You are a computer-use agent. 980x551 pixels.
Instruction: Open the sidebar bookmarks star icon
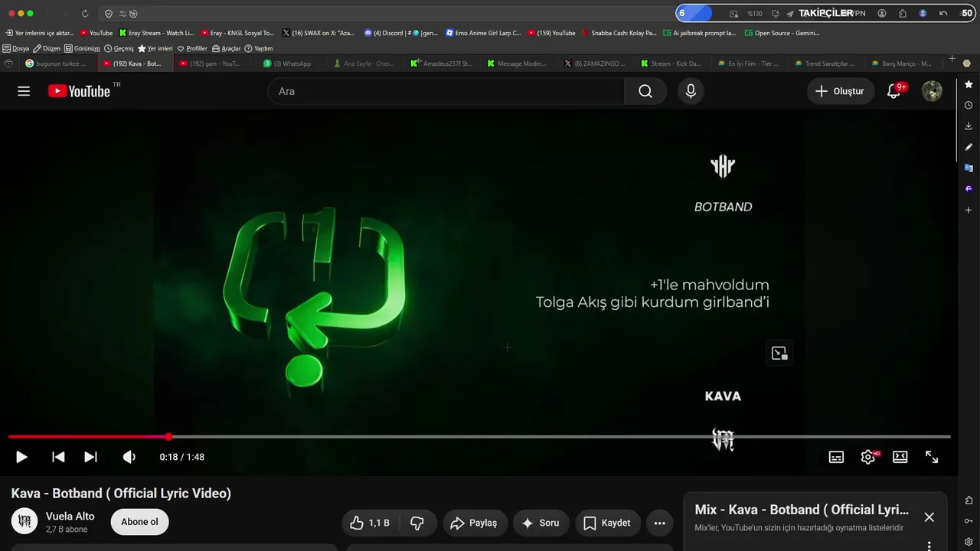point(969,84)
